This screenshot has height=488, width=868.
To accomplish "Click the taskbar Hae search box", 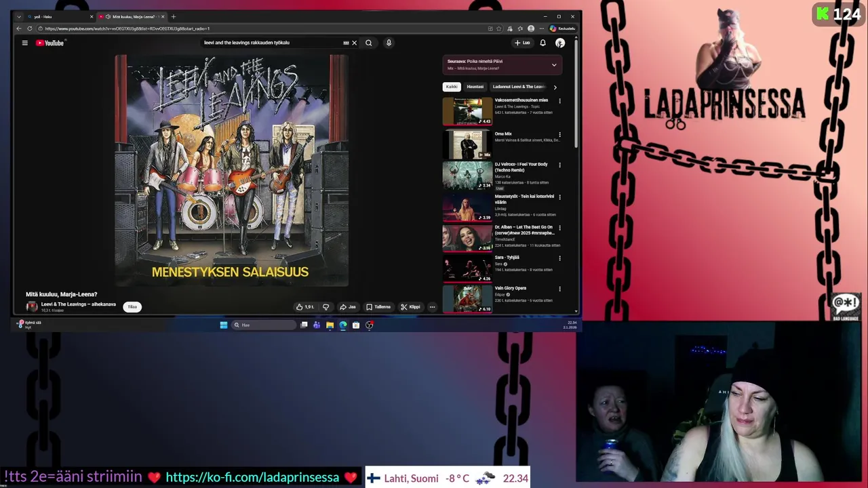I will (264, 325).
